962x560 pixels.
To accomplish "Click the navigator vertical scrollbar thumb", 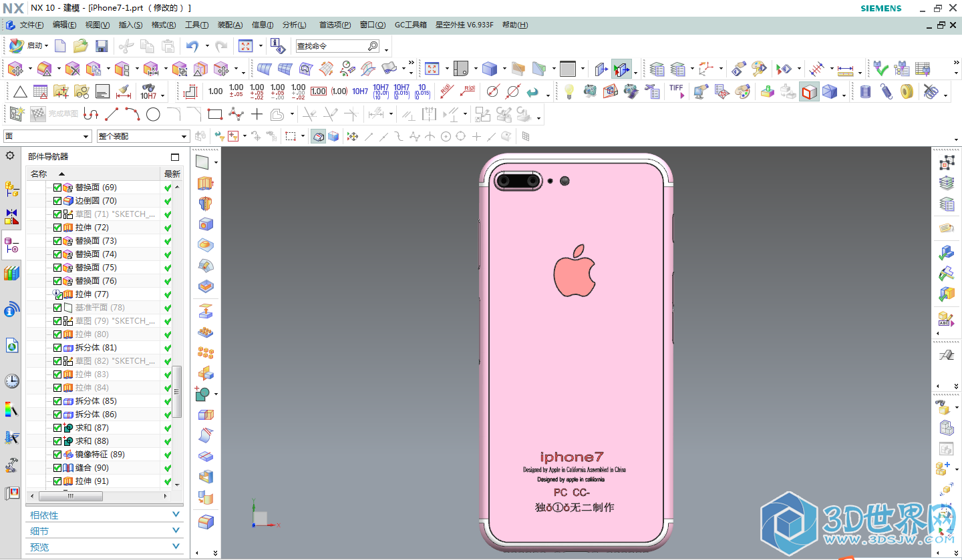I will [x=177, y=392].
